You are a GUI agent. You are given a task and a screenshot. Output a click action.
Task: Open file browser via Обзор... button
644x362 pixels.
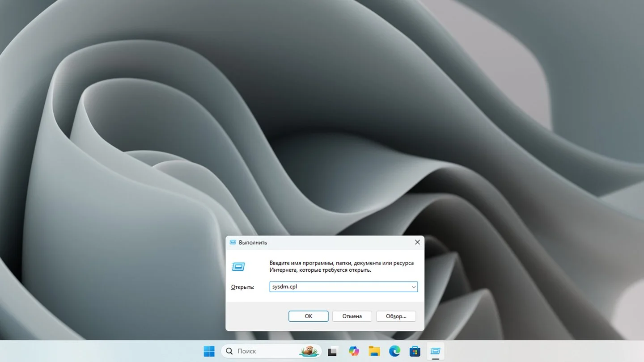396,316
